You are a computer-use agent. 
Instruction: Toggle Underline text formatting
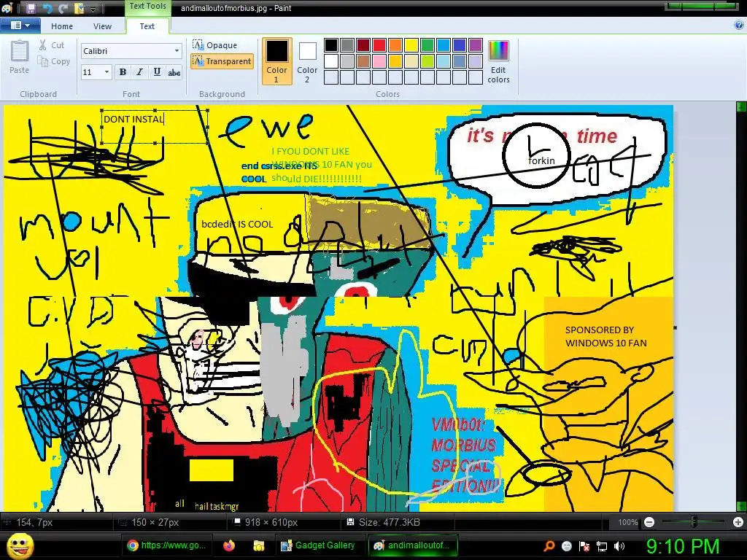click(x=157, y=72)
